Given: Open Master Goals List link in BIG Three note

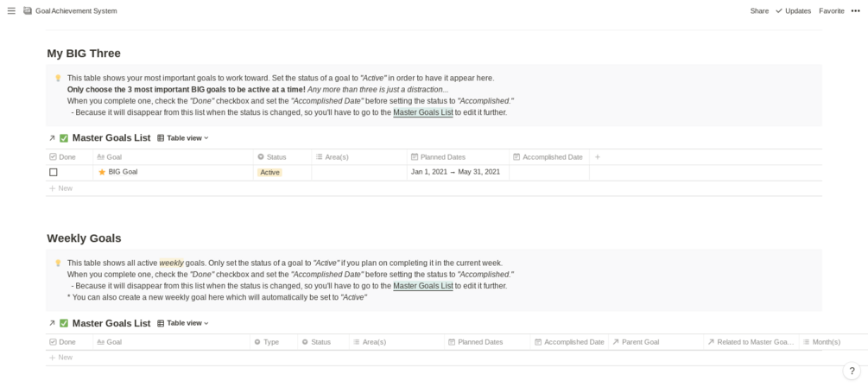Looking at the screenshot, I should (422, 112).
